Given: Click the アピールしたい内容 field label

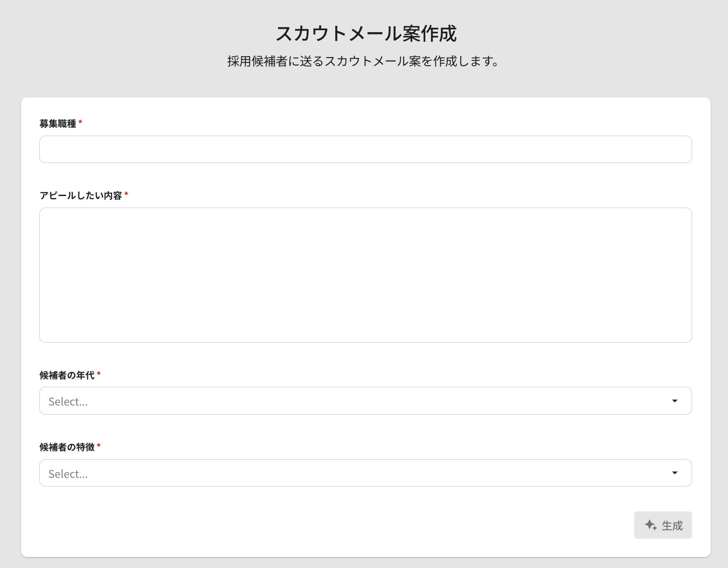Looking at the screenshot, I should 80,196.
